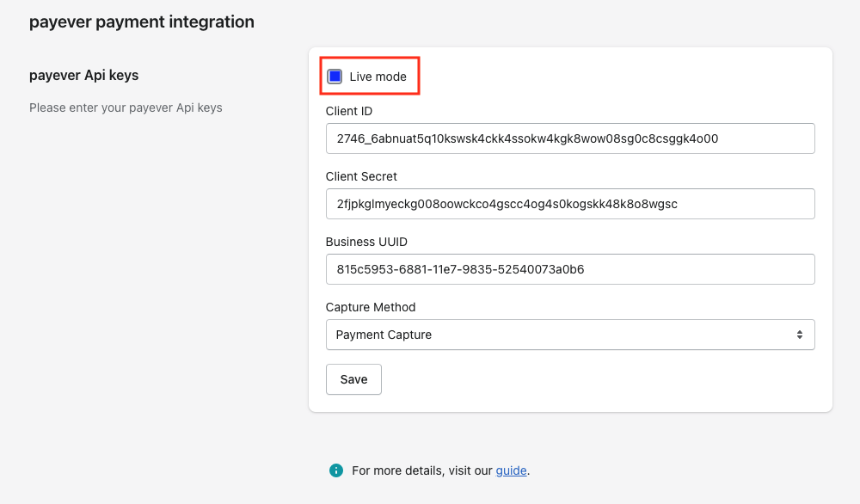Click the teal info icon
This screenshot has height=504, width=860.
pyautogui.click(x=336, y=470)
